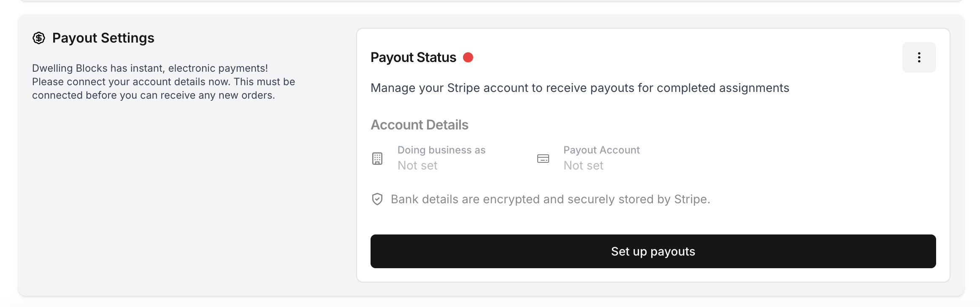Click the building icon for Doing business as
The width and height of the screenshot is (980, 307).
click(x=377, y=159)
